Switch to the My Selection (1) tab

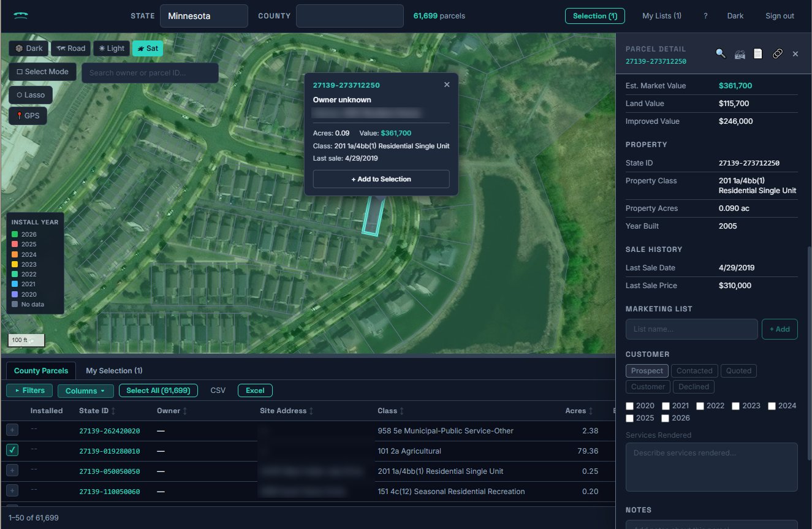coord(114,371)
